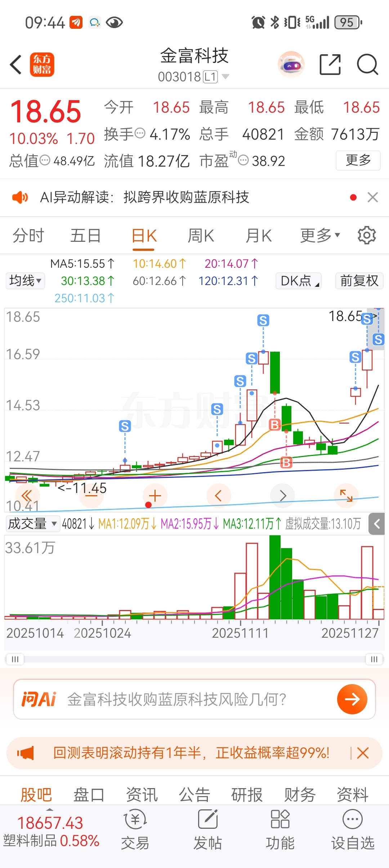Send the 问AI question arrow button

pos(352,699)
